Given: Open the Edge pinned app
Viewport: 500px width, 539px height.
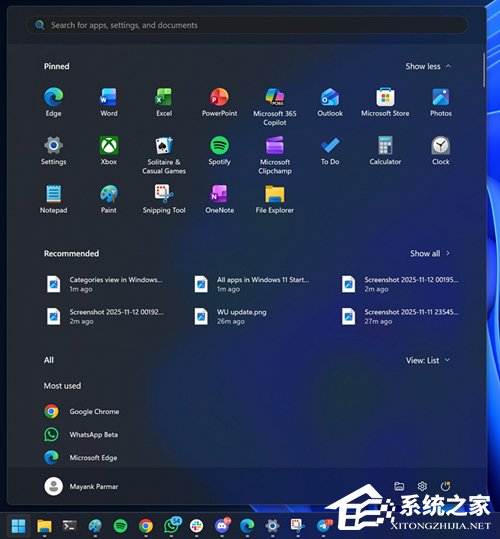Looking at the screenshot, I should 53,102.
